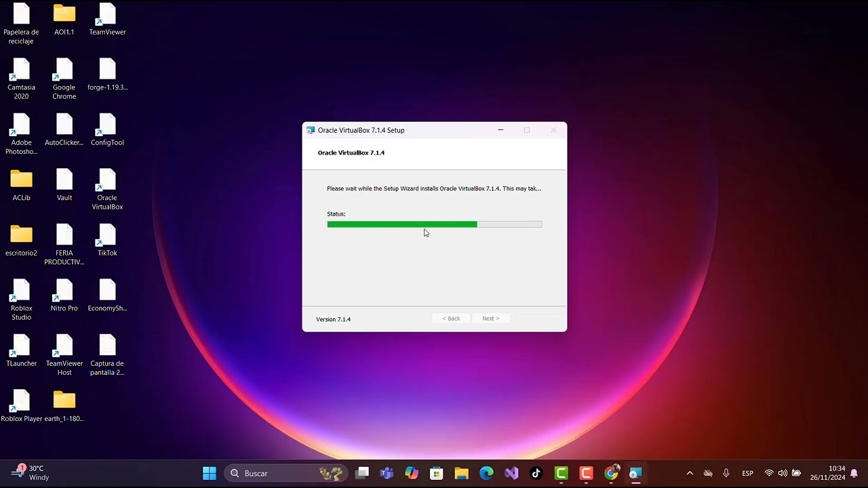Viewport: 868px width, 488px height.
Task: Select the FERIA PRODUCTIV... file icon
Action: [64, 245]
